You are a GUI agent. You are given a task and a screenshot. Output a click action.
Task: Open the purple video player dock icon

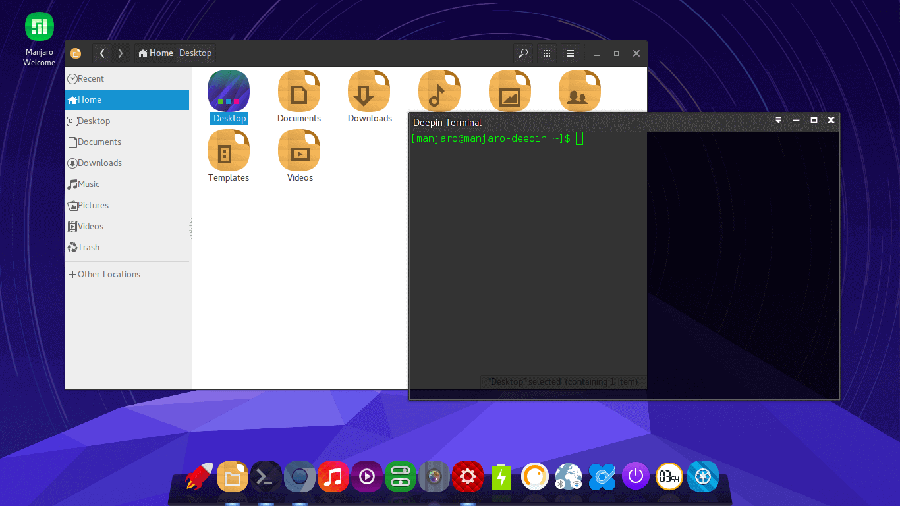pos(366,477)
